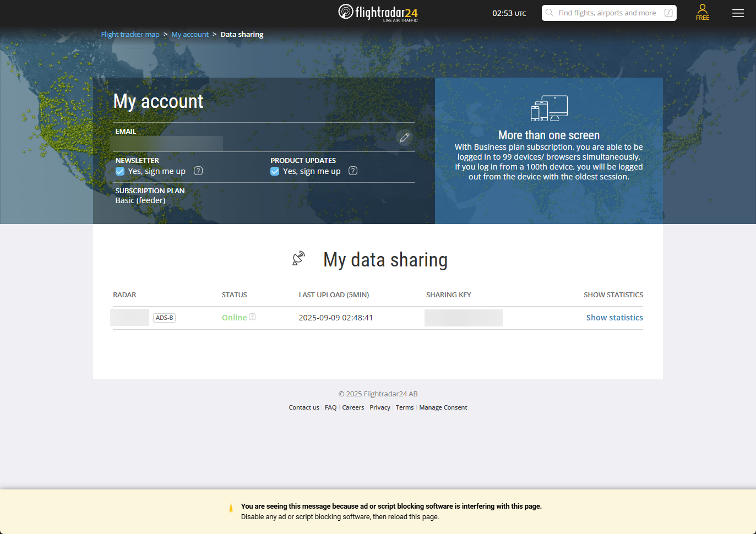Uncheck the Product Updates sign me up checkbox
The image size is (756, 534).
275,172
